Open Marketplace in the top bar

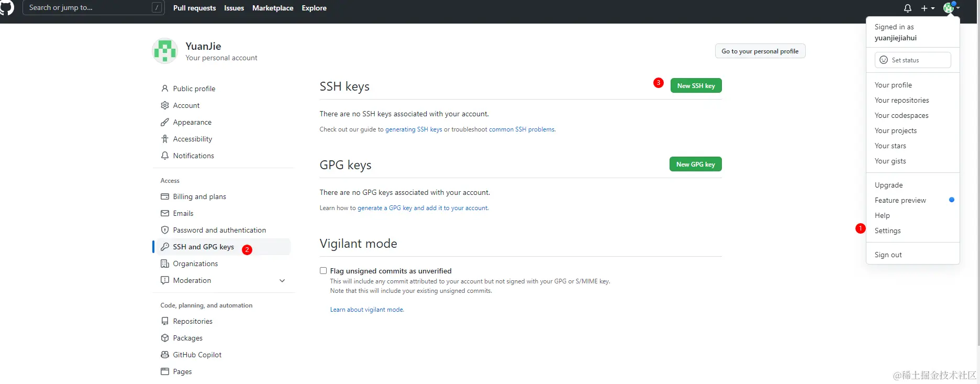pos(273,8)
